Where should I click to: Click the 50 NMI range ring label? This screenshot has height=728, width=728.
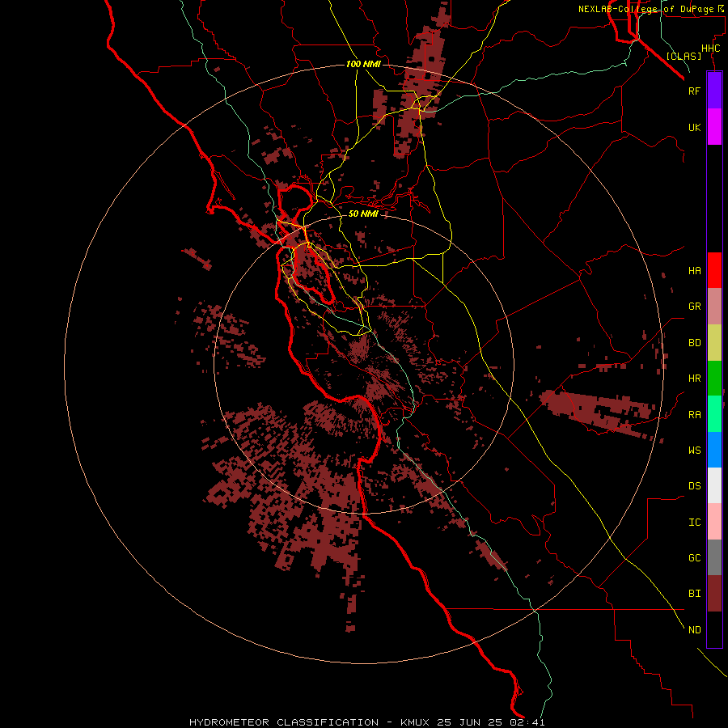(363, 214)
